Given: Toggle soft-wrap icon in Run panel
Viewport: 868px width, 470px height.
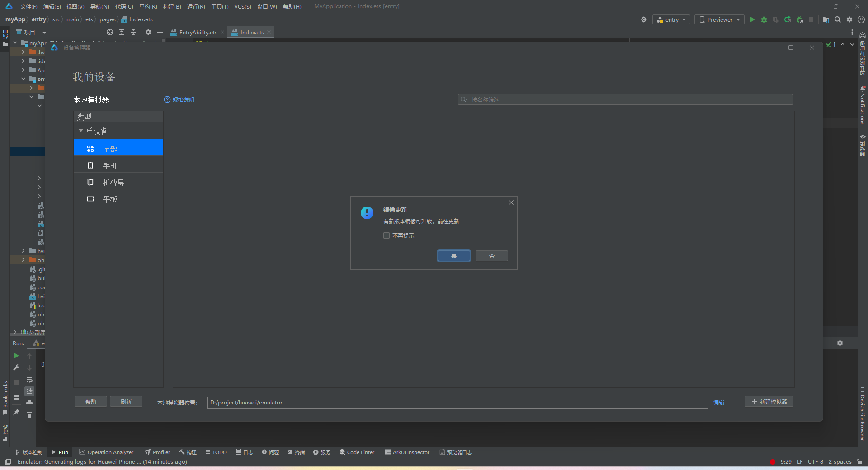Looking at the screenshot, I should click(29, 380).
